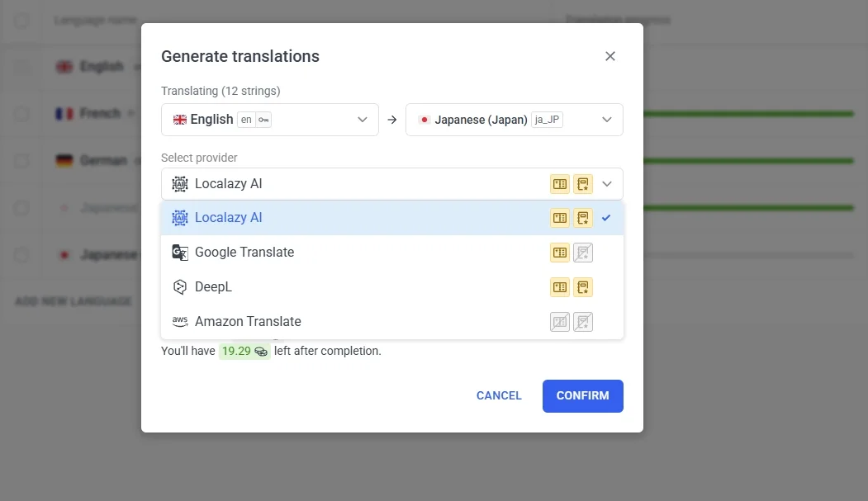Click glossary icon in DeepL row
The width and height of the screenshot is (868, 501).
(560, 287)
